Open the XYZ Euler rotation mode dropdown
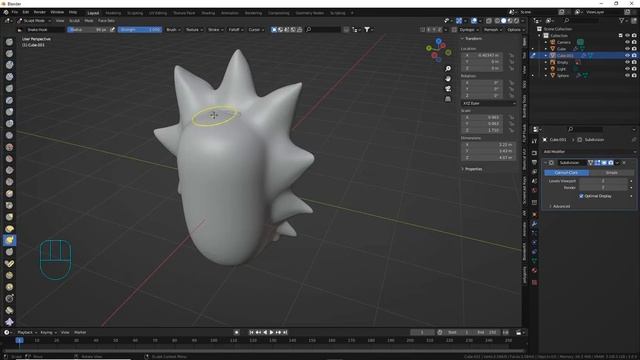 [489, 103]
